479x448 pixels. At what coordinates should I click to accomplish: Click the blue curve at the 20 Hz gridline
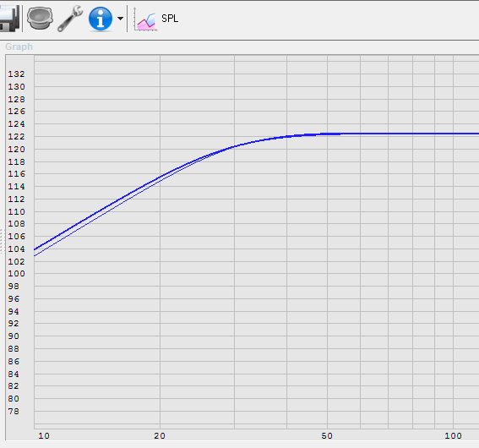click(x=160, y=177)
